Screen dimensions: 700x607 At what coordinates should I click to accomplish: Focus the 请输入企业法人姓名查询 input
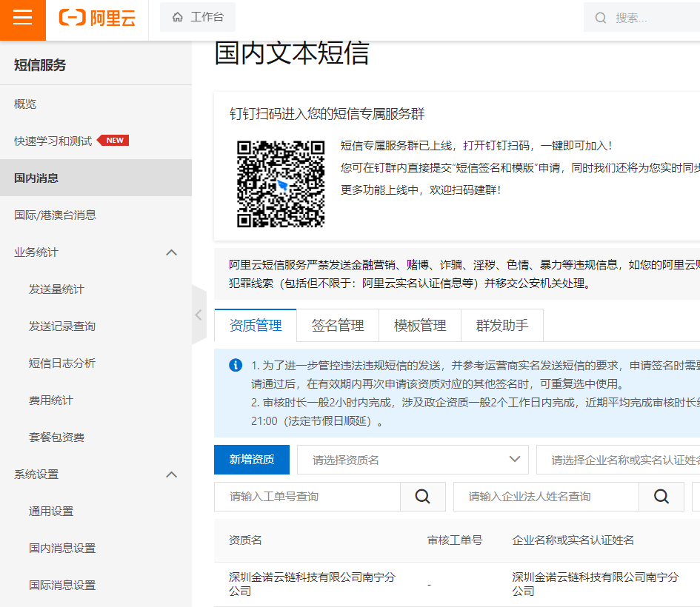click(x=546, y=497)
